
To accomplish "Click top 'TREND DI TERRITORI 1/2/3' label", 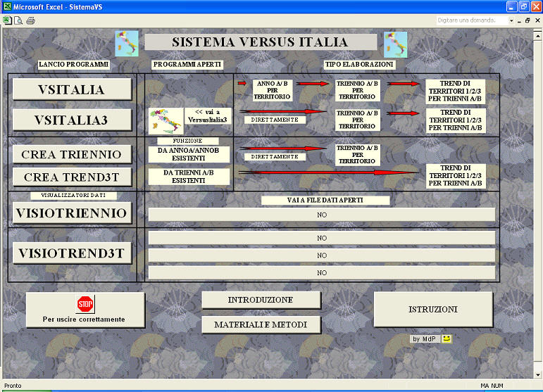I will click(x=455, y=91).
